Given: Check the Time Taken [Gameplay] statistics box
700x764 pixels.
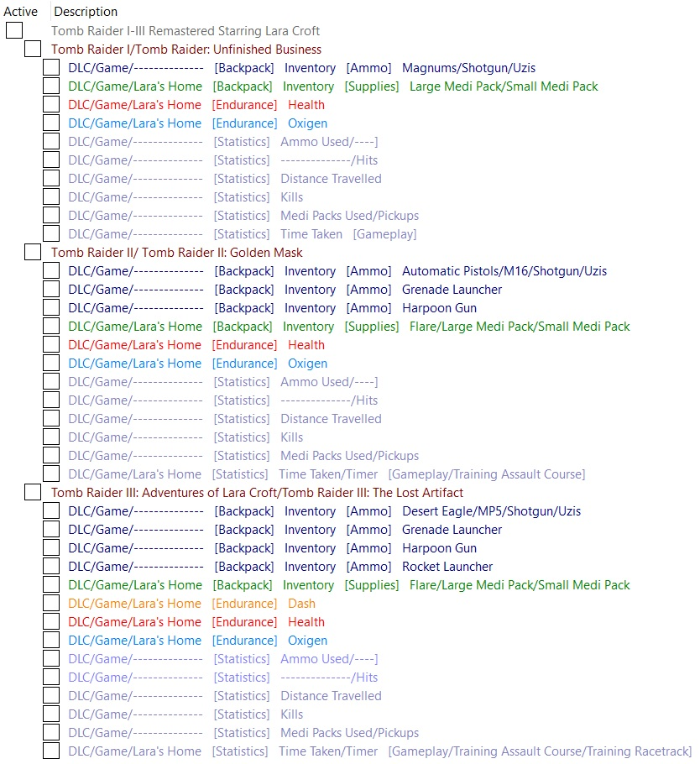Looking at the screenshot, I should [x=51, y=234].
